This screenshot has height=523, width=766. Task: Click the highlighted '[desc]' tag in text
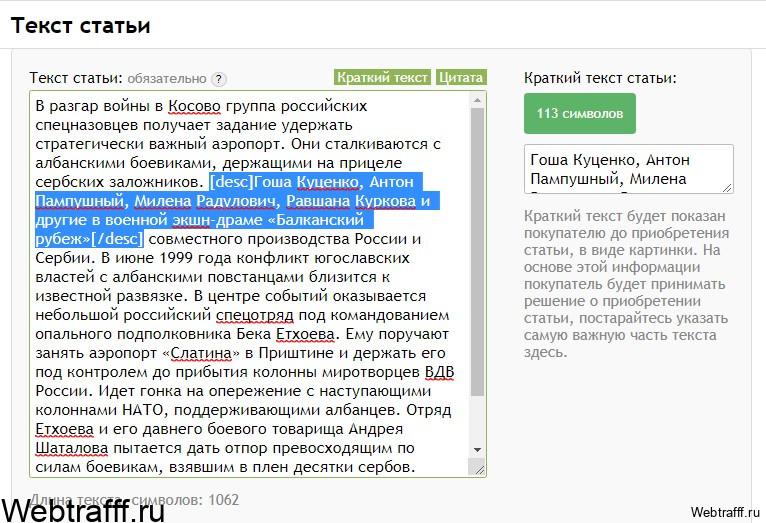(x=232, y=182)
